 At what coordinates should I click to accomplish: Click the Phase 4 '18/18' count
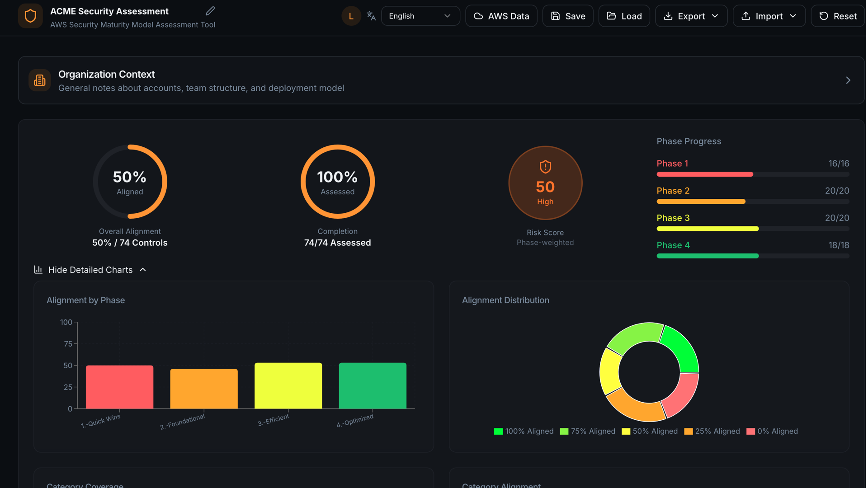pyautogui.click(x=839, y=245)
